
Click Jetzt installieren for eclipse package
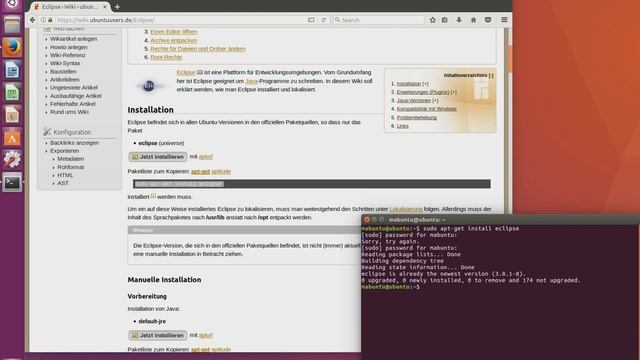point(158,157)
